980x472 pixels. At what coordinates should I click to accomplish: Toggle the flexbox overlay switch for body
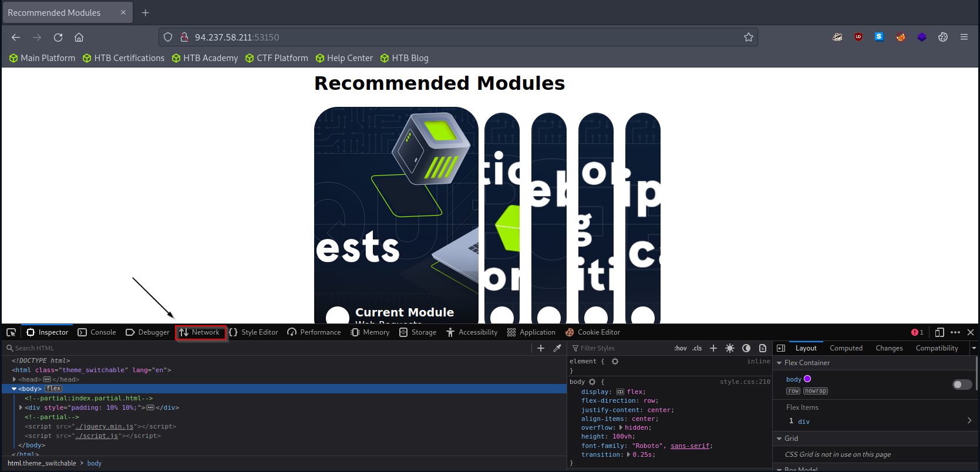pyautogui.click(x=962, y=385)
